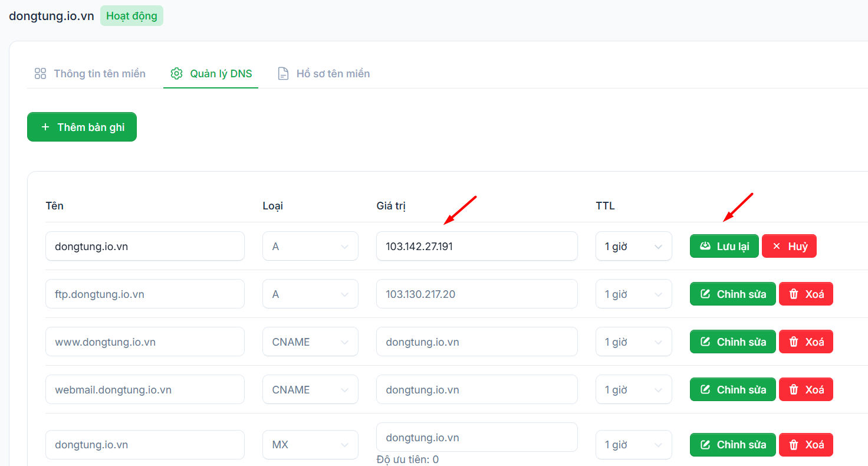Open the Thông tin tên miền tab
The width and height of the screenshot is (868, 466).
[x=90, y=74]
